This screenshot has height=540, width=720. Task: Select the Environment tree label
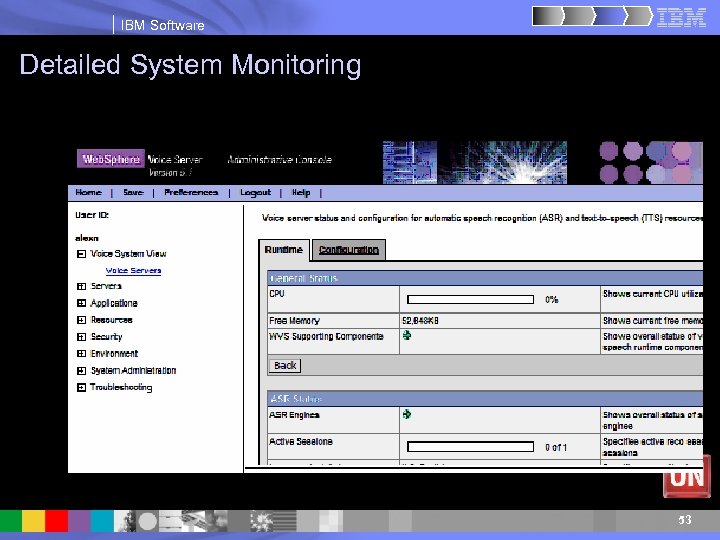click(x=114, y=354)
